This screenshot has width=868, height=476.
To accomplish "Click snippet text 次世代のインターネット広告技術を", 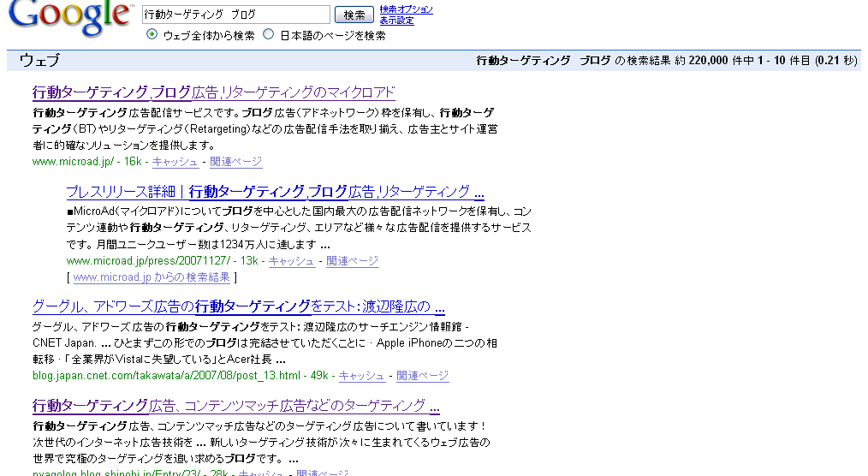I will click(112, 443).
